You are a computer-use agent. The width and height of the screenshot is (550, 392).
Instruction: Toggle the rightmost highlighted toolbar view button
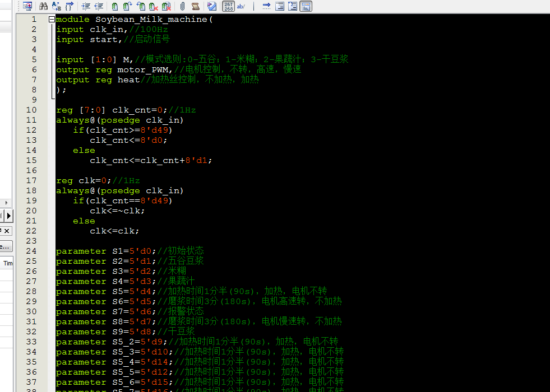(306, 6)
